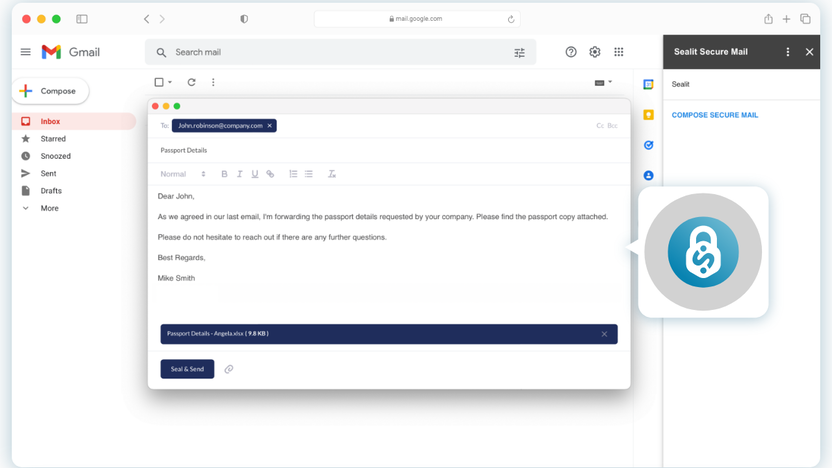Remove John.robinson@company.com recipient
The height and width of the screenshot is (468, 832).
(x=270, y=126)
